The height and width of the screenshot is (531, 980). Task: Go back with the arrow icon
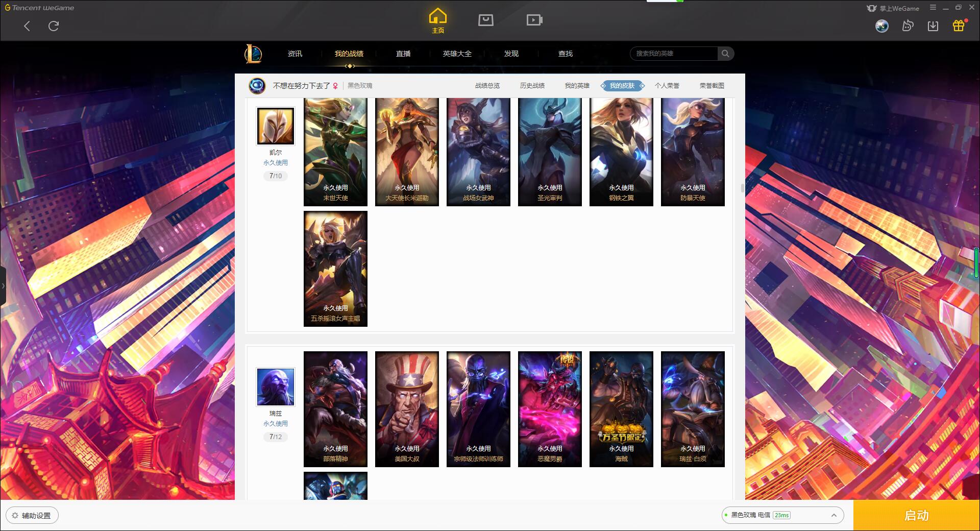[27, 26]
